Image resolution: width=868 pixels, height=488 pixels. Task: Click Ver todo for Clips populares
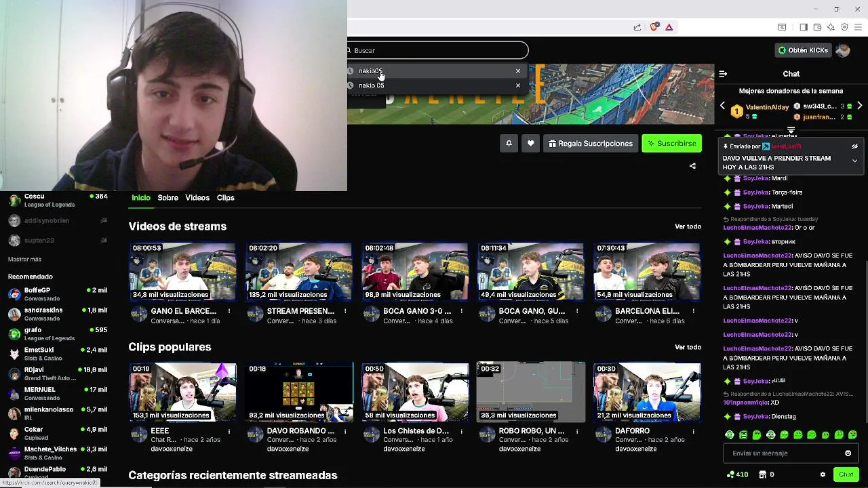(x=688, y=347)
